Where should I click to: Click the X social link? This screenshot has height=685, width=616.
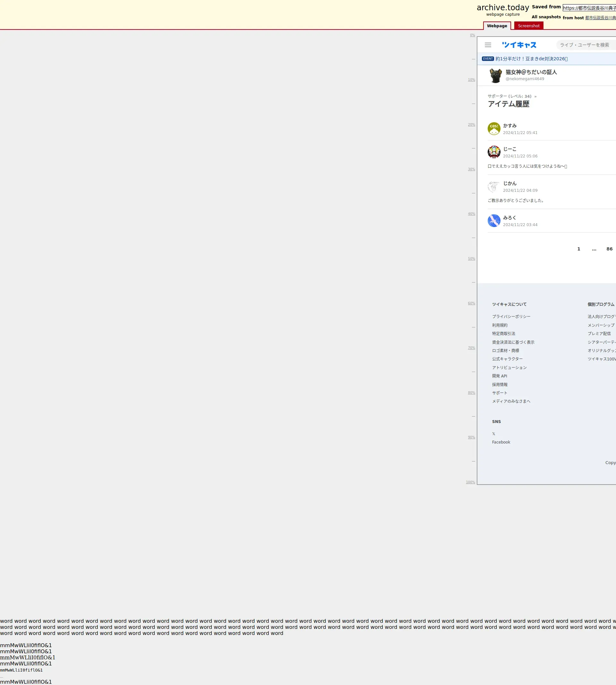point(493,434)
